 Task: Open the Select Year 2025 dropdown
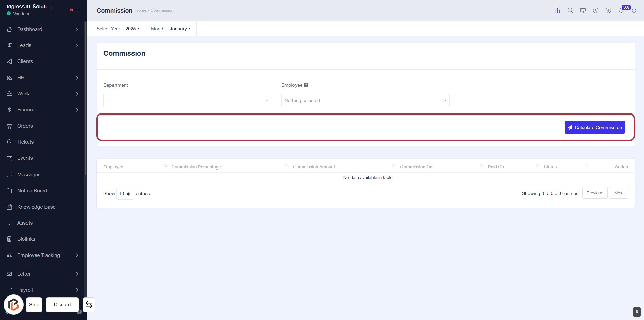click(132, 29)
